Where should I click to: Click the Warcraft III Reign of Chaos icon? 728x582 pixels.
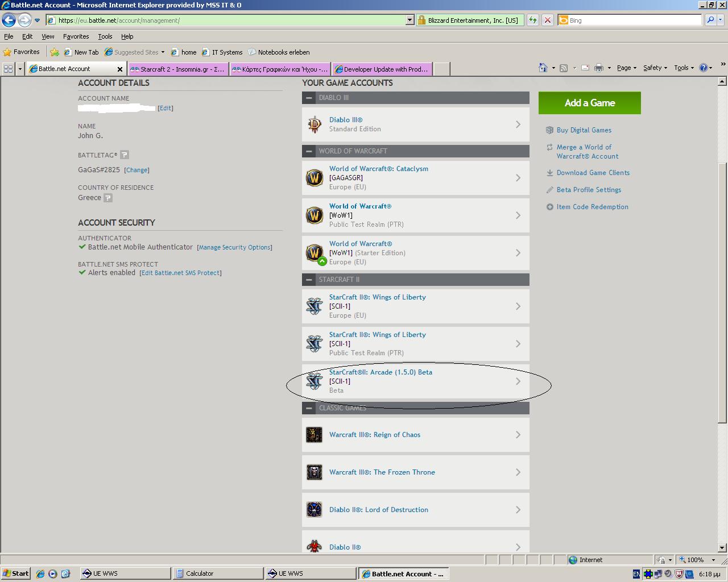tap(315, 435)
